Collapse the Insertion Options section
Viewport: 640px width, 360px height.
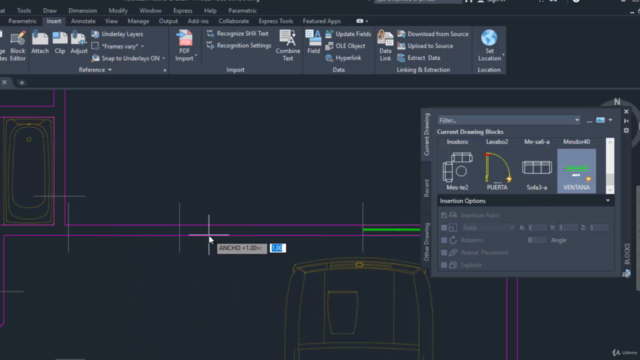tap(608, 201)
